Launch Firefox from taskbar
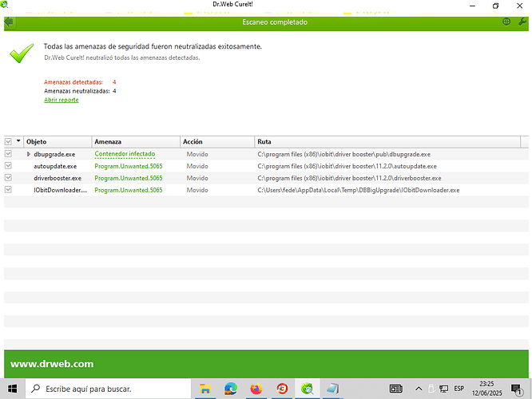 (x=256, y=389)
